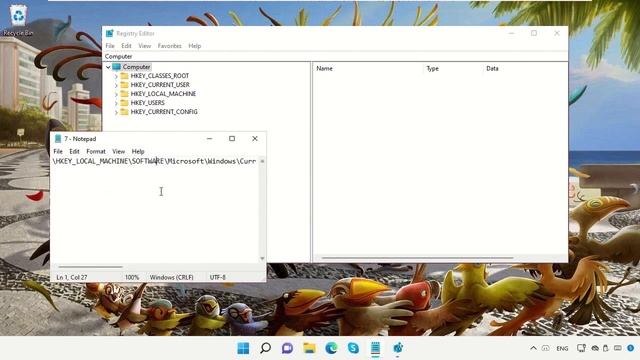640x360 pixels.
Task: Click 'UTF-8' encoding status entry
Action: 218,277
